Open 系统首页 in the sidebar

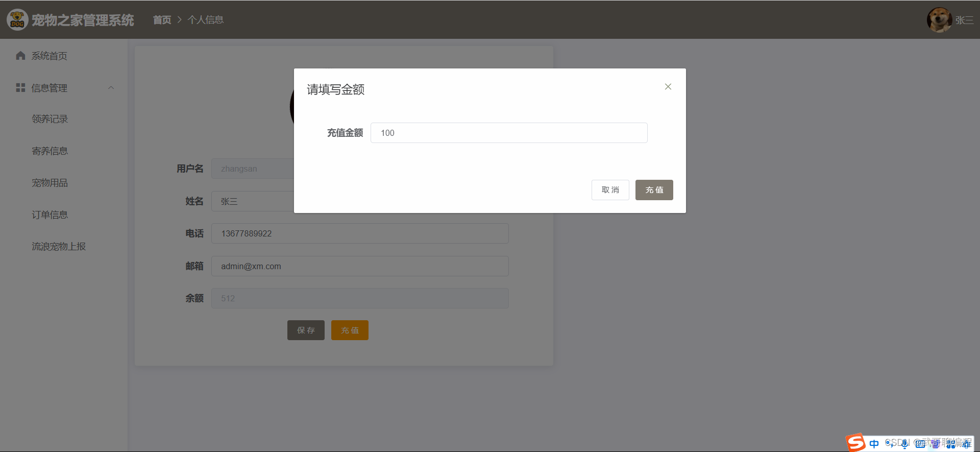[x=49, y=56]
